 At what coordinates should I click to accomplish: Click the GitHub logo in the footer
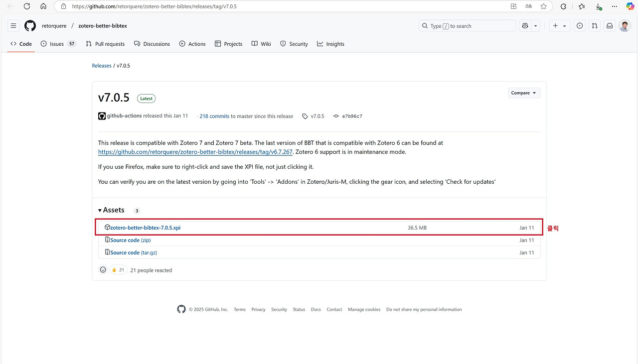(181, 309)
